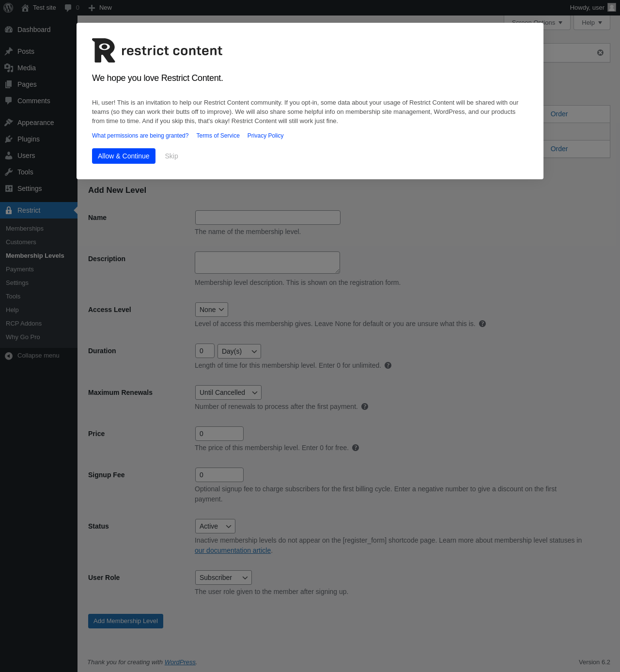Open Customers submenu item
The height and width of the screenshot is (672, 620).
tap(21, 242)
